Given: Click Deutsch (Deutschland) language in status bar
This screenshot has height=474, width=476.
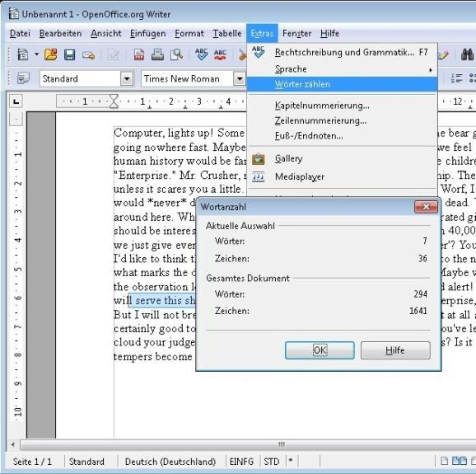Looking at the screenshot, I should [x=170, y=462].
